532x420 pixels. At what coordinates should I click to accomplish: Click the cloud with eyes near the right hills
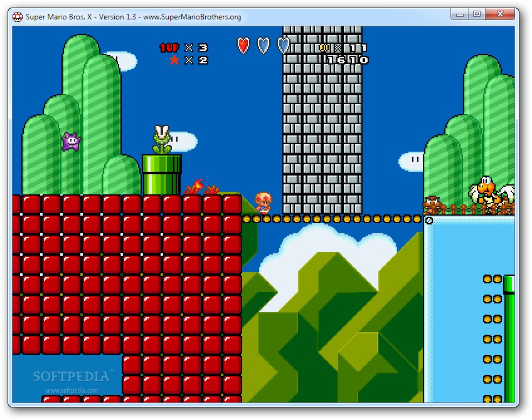click(x=412, y=162)
